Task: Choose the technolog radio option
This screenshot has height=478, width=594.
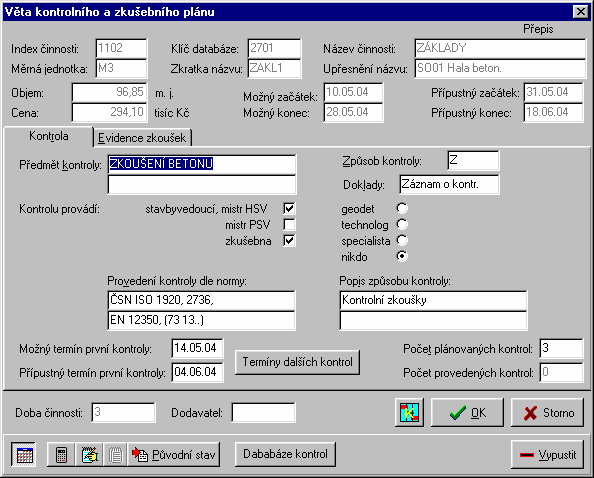Action: 402,224
